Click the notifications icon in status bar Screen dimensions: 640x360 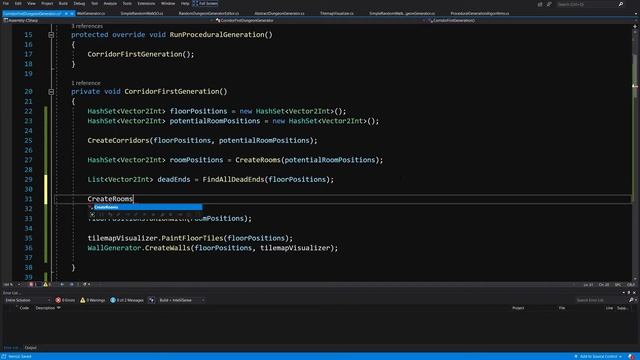click(631, 357)
